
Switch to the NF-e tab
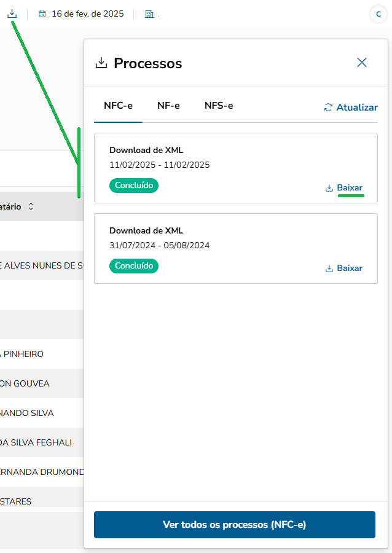(168, 106)
